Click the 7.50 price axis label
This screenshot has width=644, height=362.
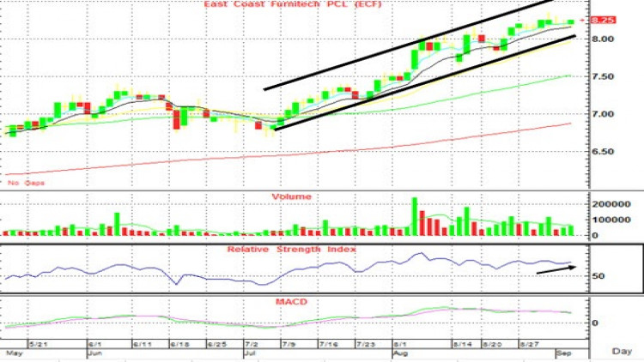[x=603, y=76]
